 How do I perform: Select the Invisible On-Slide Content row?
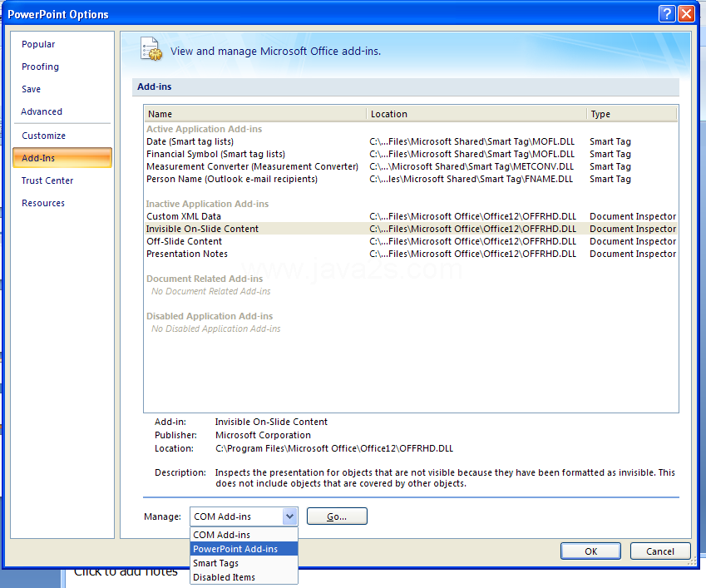pyautogui.click(x=411, y=229)
